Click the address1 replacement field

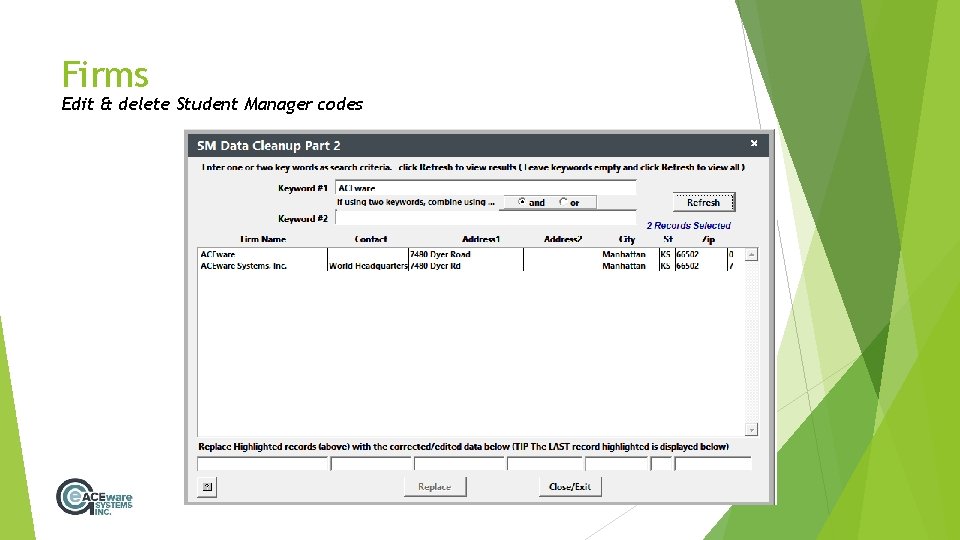[460, 463]
